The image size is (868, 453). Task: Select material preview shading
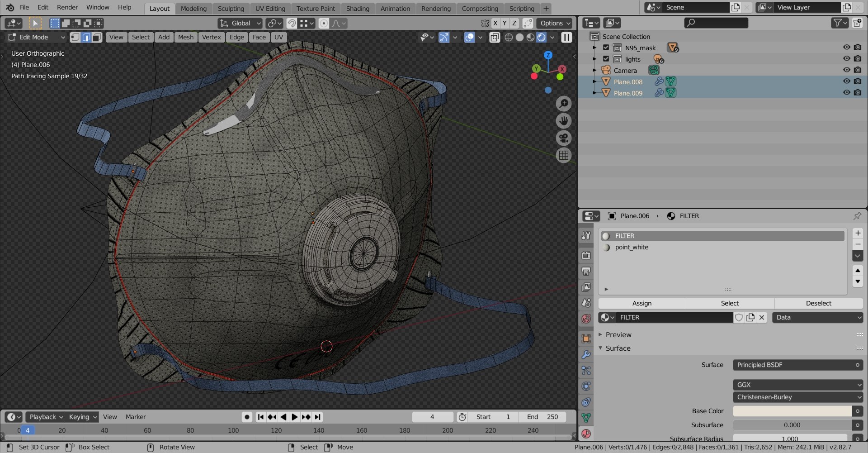coord(530,38)
